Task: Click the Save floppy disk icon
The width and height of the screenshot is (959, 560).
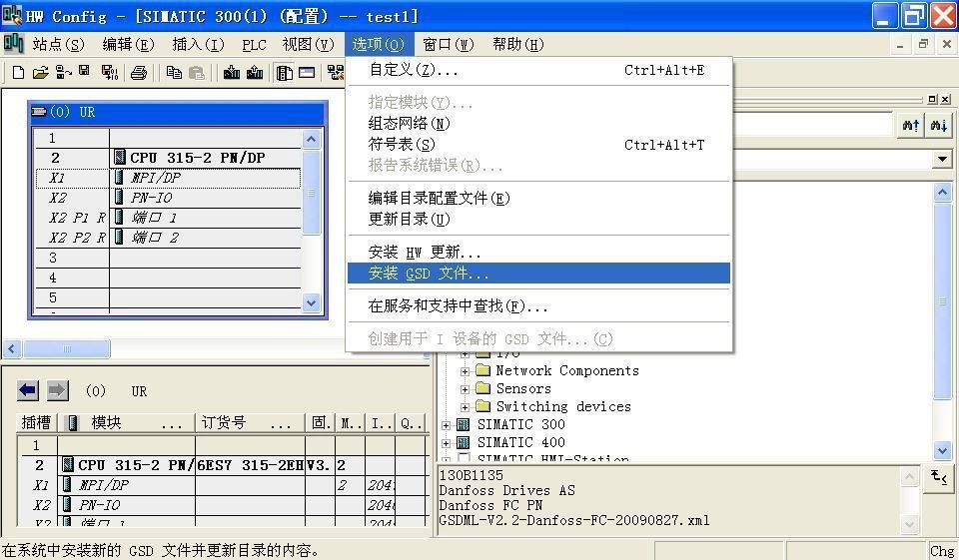Action: pos(85,72)
